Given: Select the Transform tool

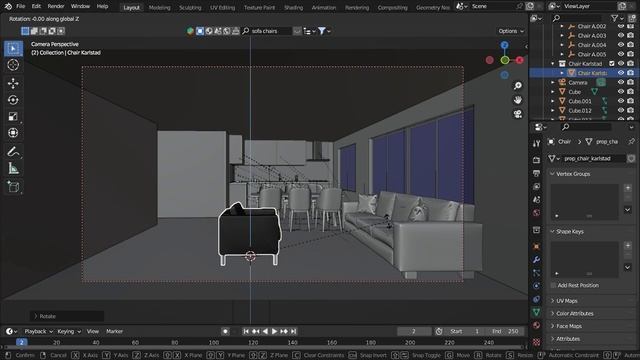Looking at the screenshot, I should tap(13, 133).
